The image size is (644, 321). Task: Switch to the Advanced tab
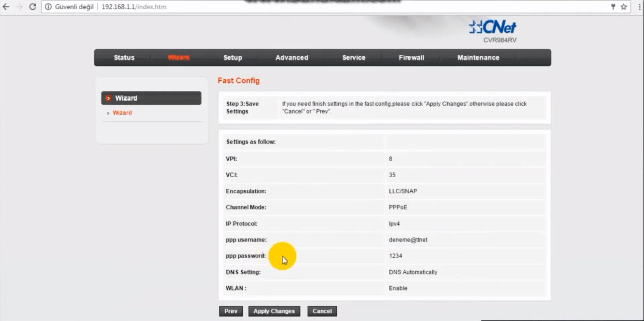[291, 58]
